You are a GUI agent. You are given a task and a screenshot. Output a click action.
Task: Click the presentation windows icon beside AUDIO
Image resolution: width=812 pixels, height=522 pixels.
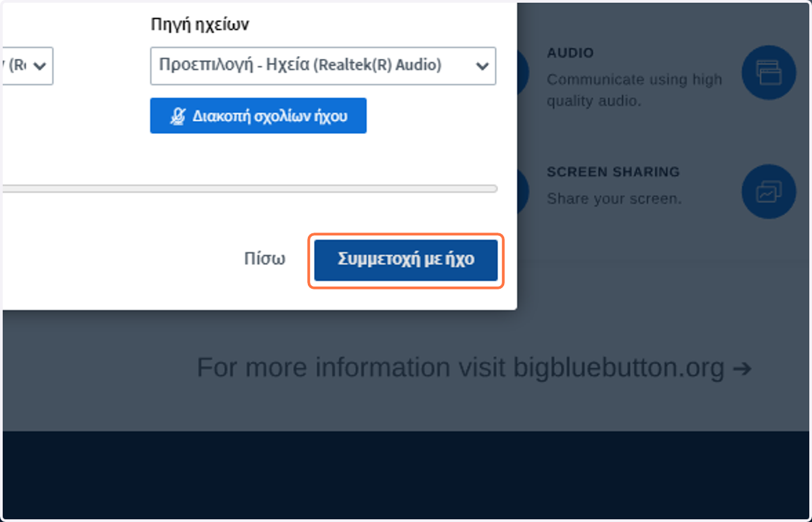(x=768, y=72)
